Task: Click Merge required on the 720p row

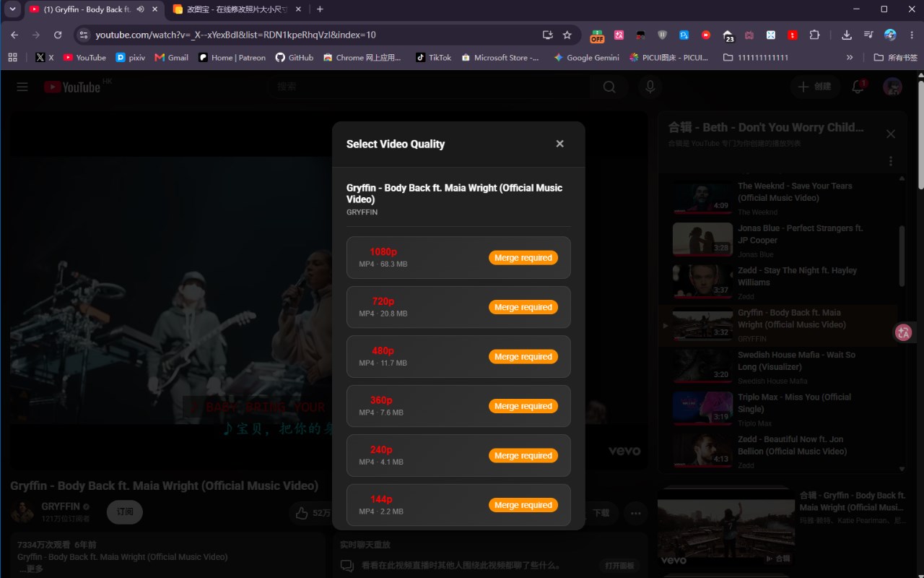Action: 523,307
